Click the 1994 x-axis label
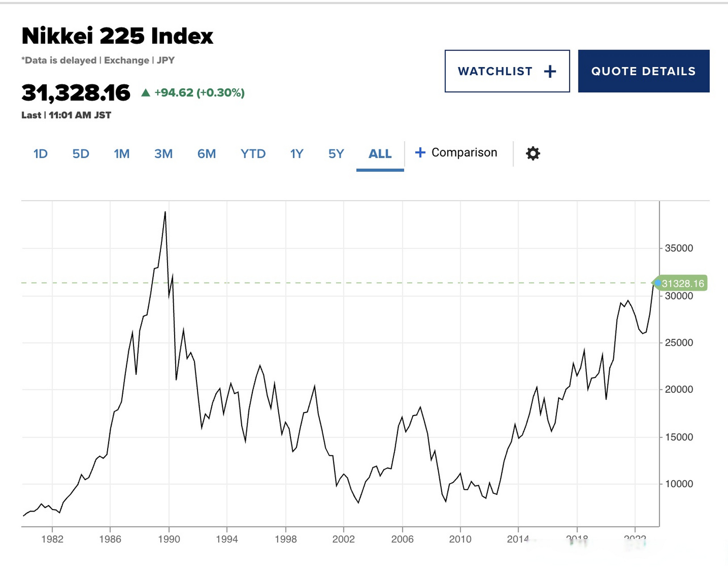 227,539
